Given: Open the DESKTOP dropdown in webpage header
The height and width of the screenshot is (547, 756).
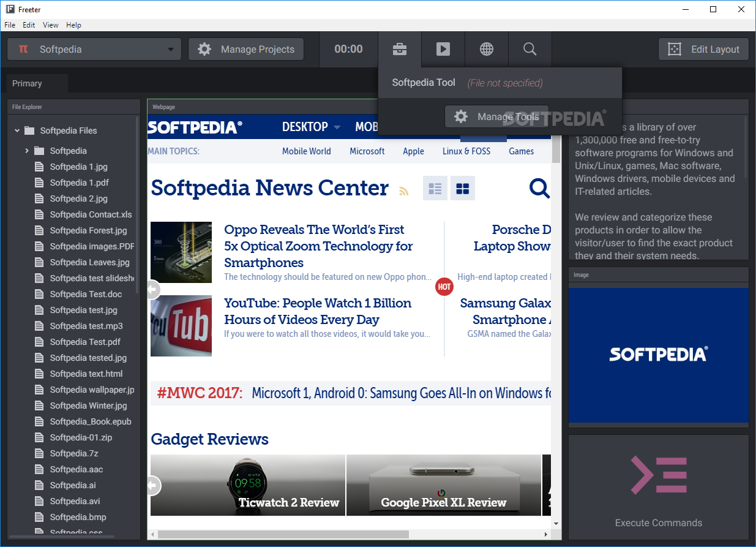Looking at the screenshot, I should (311, 127).
